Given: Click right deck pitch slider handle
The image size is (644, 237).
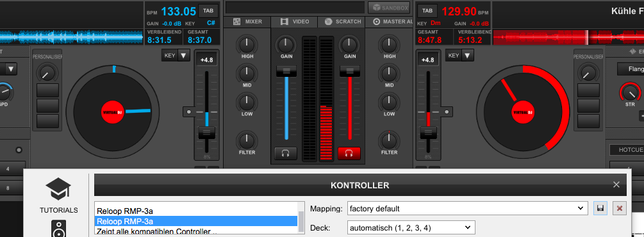Looking at the screenshot, I should 428,133.
